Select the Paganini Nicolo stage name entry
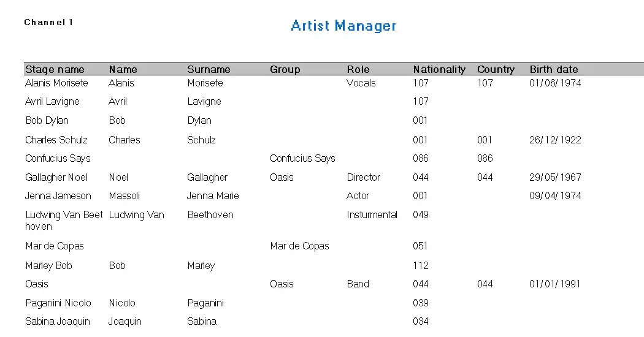The width and height of the screenshot is (644, 337). coord(58,303)
